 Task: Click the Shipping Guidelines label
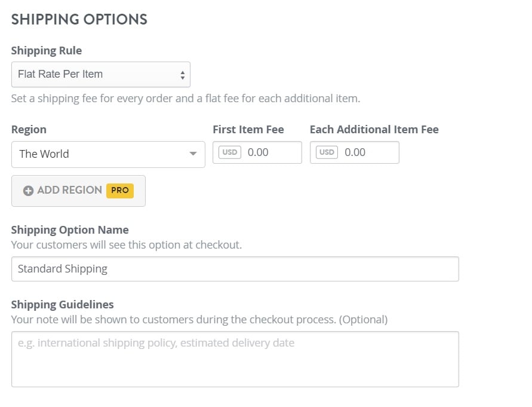(x=63, y=304)
